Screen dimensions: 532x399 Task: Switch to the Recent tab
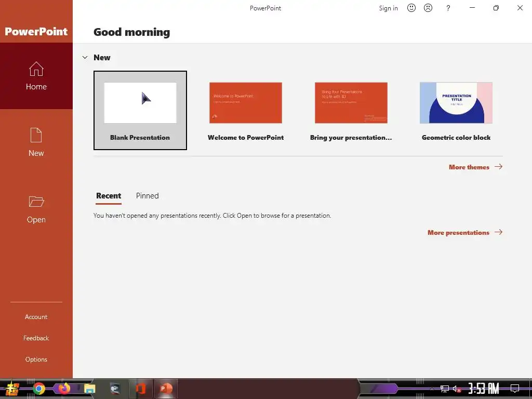click(109, 196)
